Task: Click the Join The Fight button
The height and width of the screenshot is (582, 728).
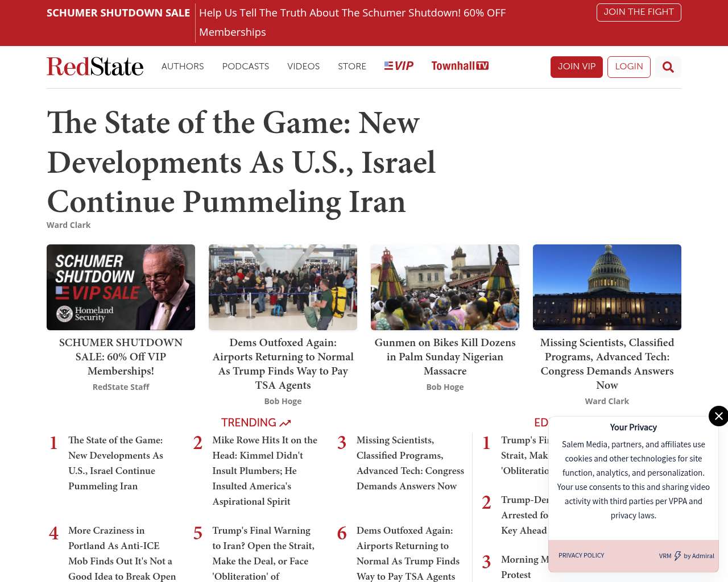Action: point(639,13)
